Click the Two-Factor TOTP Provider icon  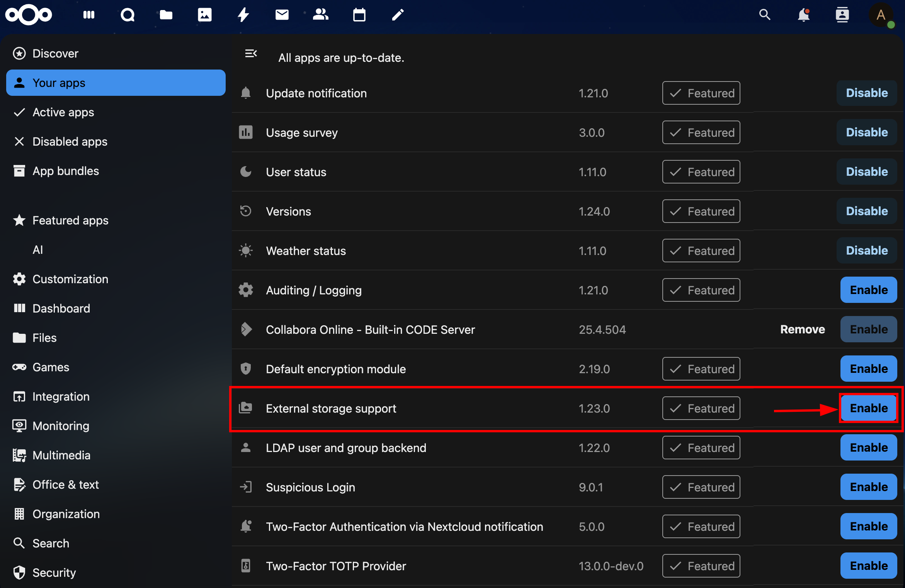246,566
